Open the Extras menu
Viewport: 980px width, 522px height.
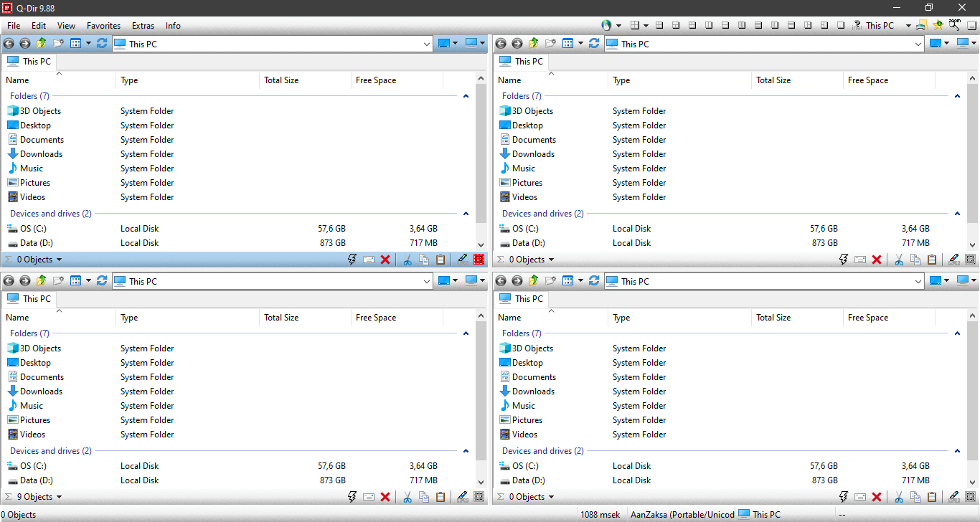[143, 25]
